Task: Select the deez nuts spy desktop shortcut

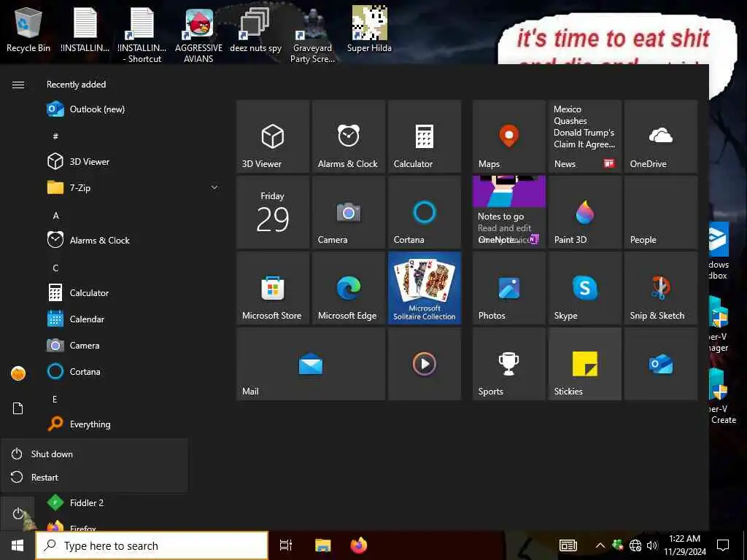Action: [255, 29]
